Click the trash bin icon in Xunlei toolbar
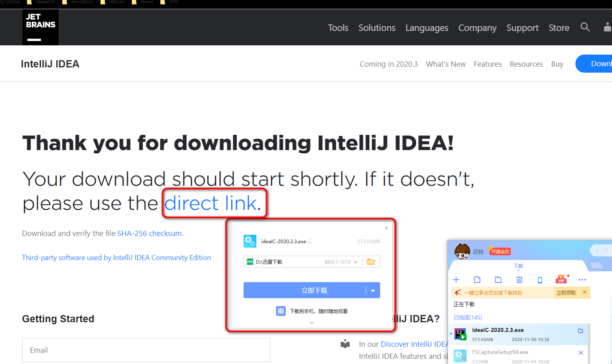 pos(519,280)
